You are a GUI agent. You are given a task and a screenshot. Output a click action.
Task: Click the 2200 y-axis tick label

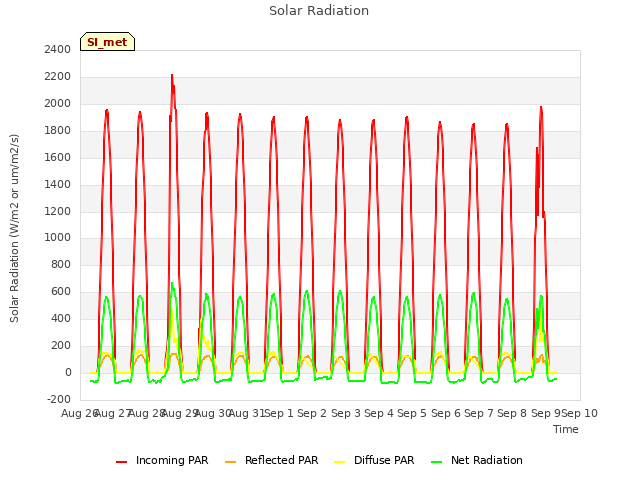[x=58, y=77]
